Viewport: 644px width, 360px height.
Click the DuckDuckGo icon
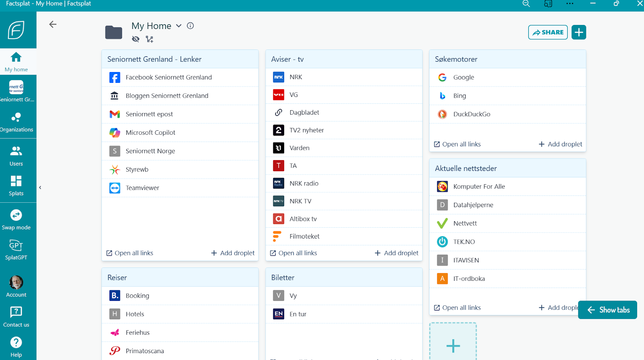pyautogui.click(x=442, y=114)
